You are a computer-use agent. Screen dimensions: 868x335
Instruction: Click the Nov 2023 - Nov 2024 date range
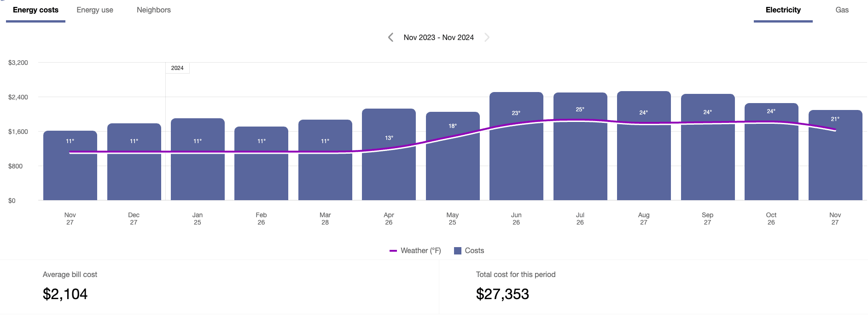pyautogui.click(x=438, y=37)
